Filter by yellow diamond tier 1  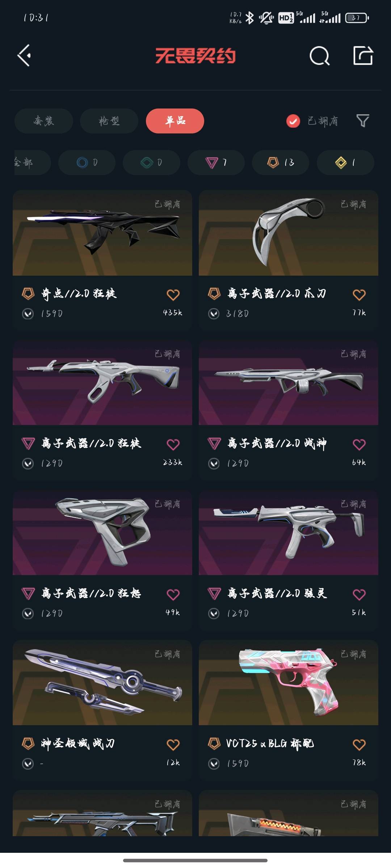pos(345,162)
